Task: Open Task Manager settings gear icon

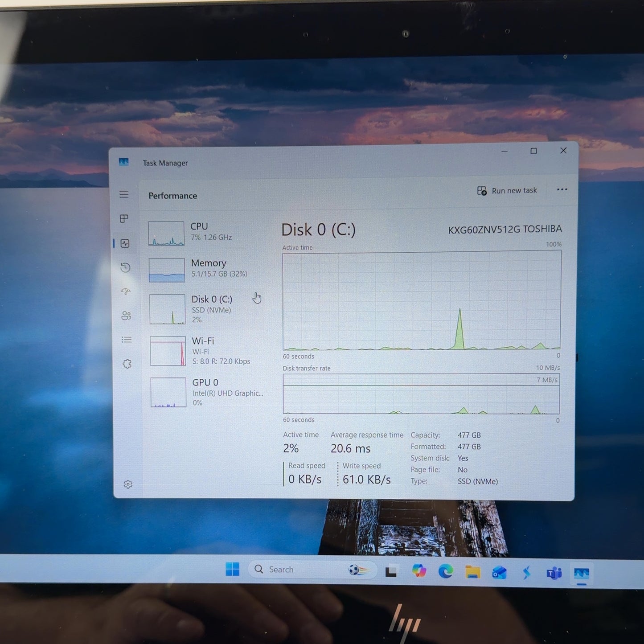Action: pos(128,484)
